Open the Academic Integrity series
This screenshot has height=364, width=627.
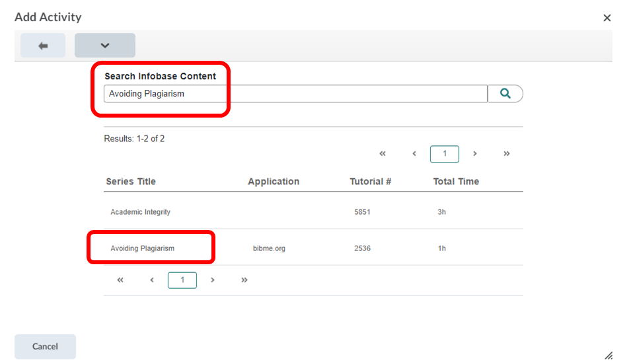click(140, 212)
